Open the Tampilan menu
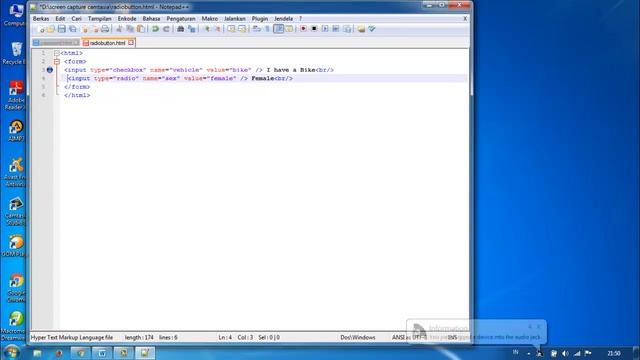 coord(100,19)
